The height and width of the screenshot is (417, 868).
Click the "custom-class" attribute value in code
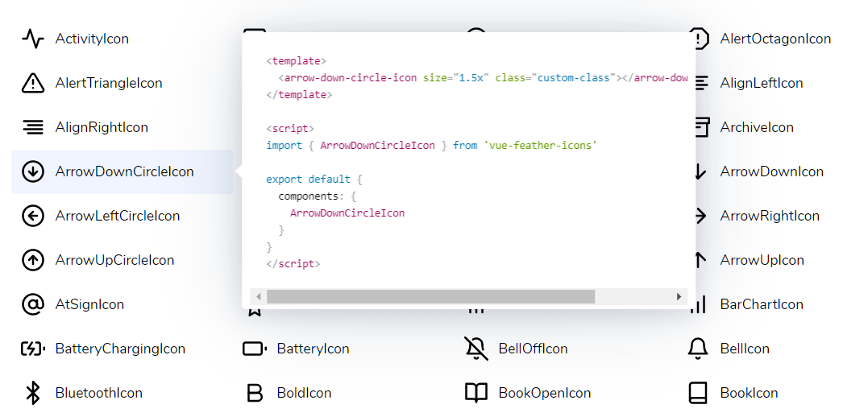(573, 78)
